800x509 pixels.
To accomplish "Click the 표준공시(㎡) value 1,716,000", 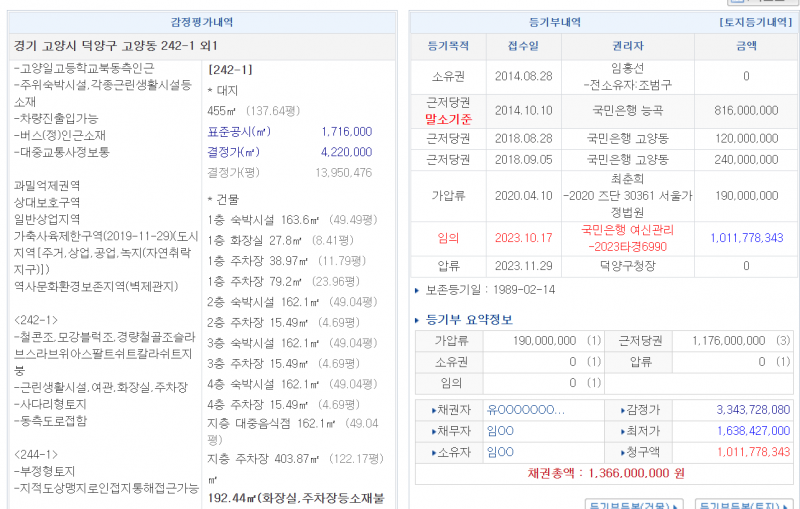I will (x=346, y=131).
